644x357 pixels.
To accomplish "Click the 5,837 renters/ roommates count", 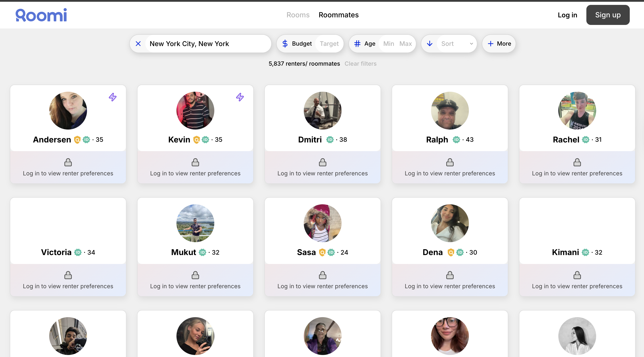I will 304,64.
